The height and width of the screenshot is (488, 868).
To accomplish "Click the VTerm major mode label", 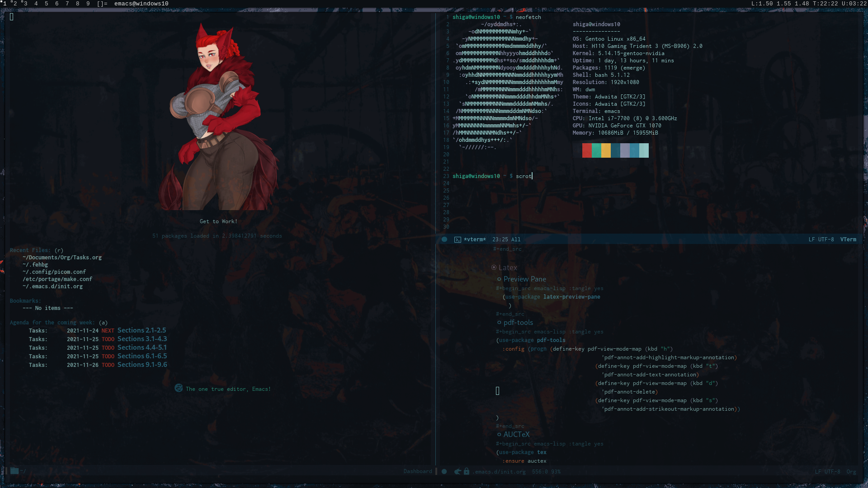I will pos(848,239).
